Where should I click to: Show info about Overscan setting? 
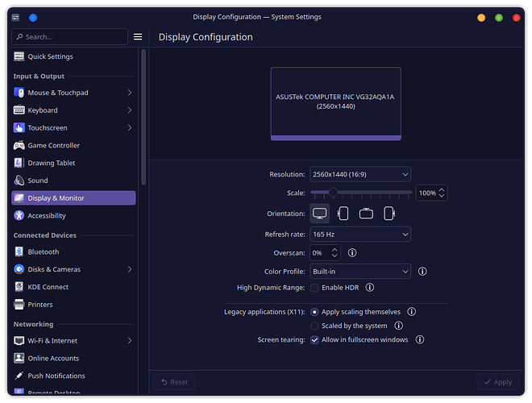click(x=352, y=253)
